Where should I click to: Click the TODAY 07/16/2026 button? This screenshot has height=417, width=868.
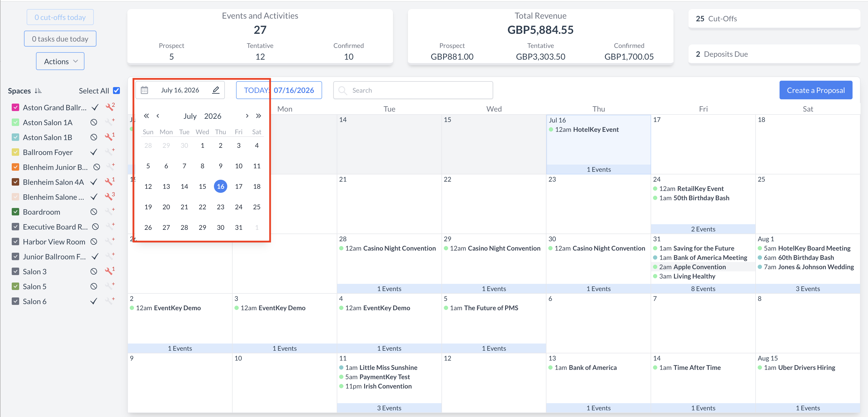click(x=279, y=90)
